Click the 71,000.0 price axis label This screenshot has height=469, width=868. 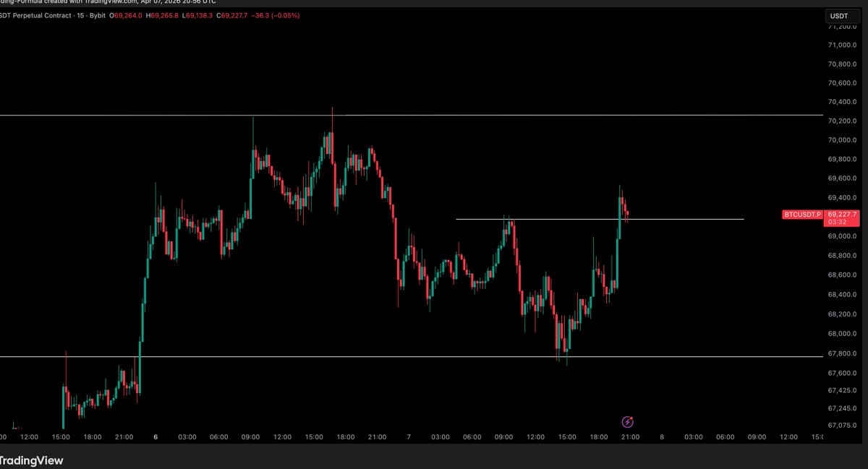coord(843,45)
